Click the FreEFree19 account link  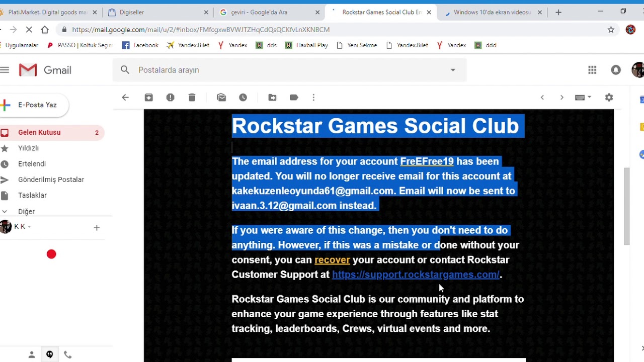427,161
